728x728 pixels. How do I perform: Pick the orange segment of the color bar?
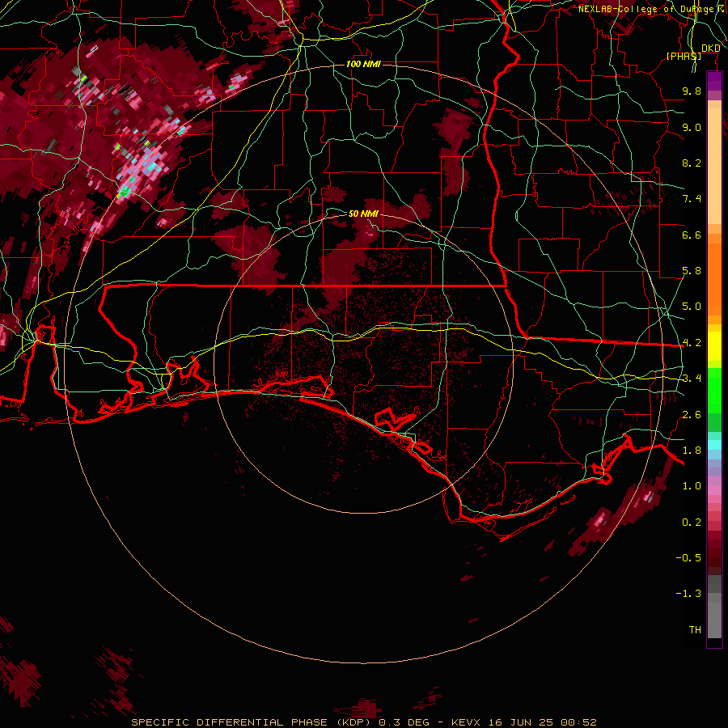coord(714,278)
